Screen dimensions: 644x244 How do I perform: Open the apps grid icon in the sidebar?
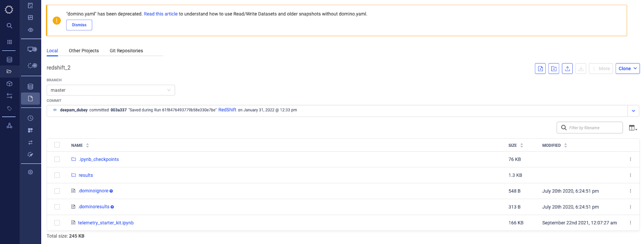[x=9, y=42]
